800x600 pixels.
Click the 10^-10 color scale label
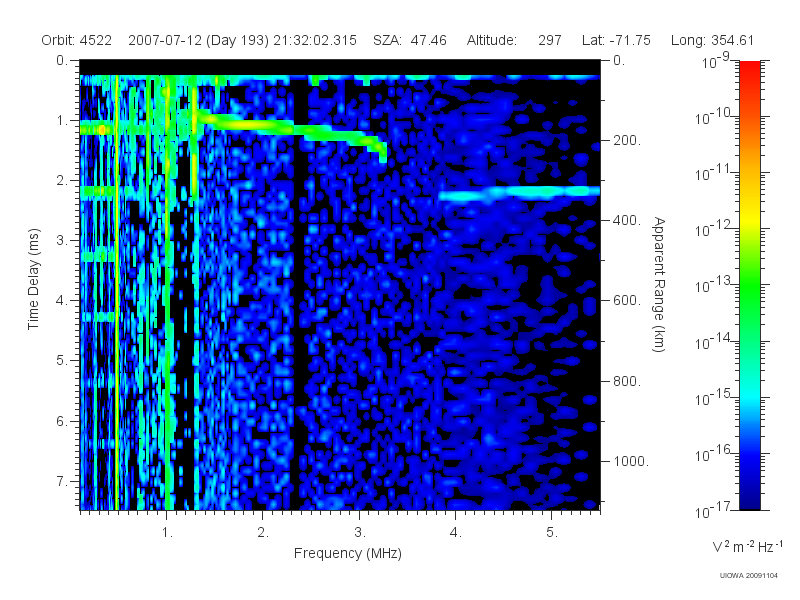click(x=715, y=117)
